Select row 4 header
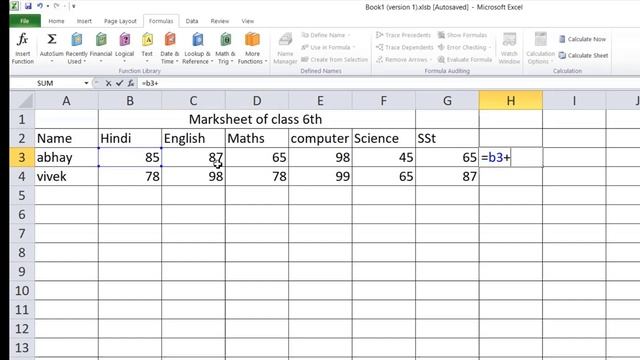The height and width of the screenshot is (360, 640). point(22,176)
